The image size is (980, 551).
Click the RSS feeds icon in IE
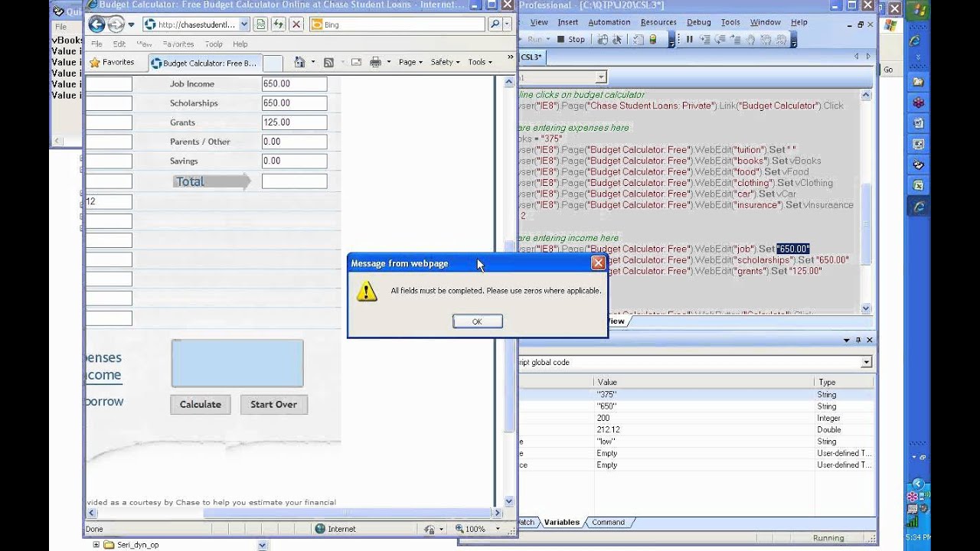(328, 62)
